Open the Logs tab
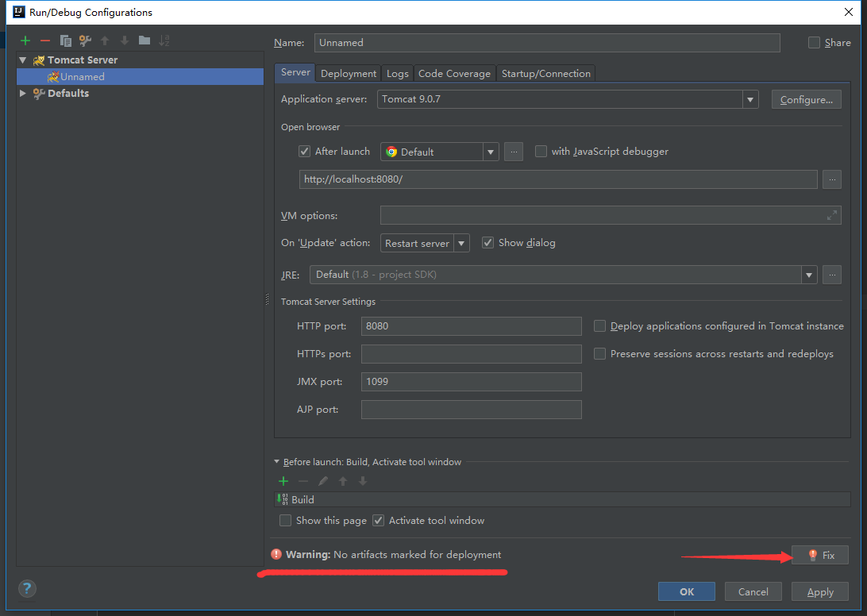Viewport: 867px width, 616px height. click(x=398, y=74)
